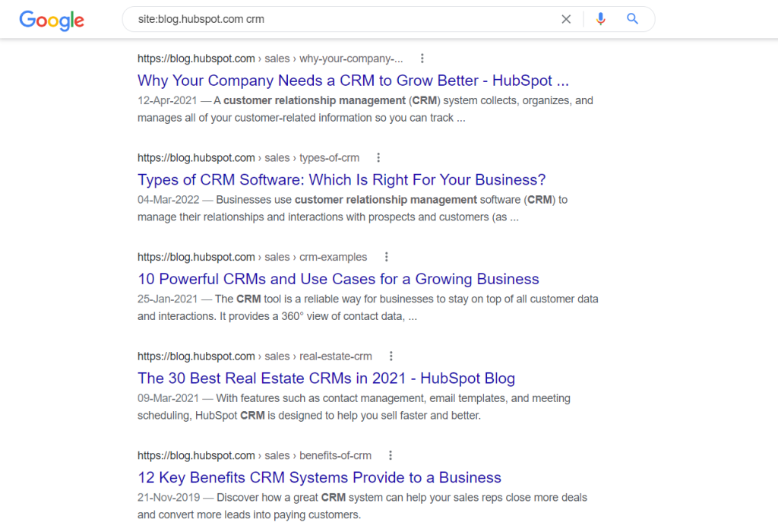Click the blue magnifying glass search icon

pyautogui.click(x=632, y=19)
